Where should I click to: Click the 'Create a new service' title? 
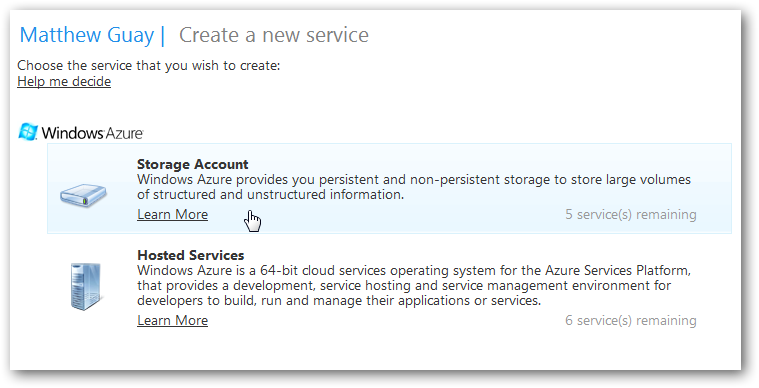(x=274, y=35)
